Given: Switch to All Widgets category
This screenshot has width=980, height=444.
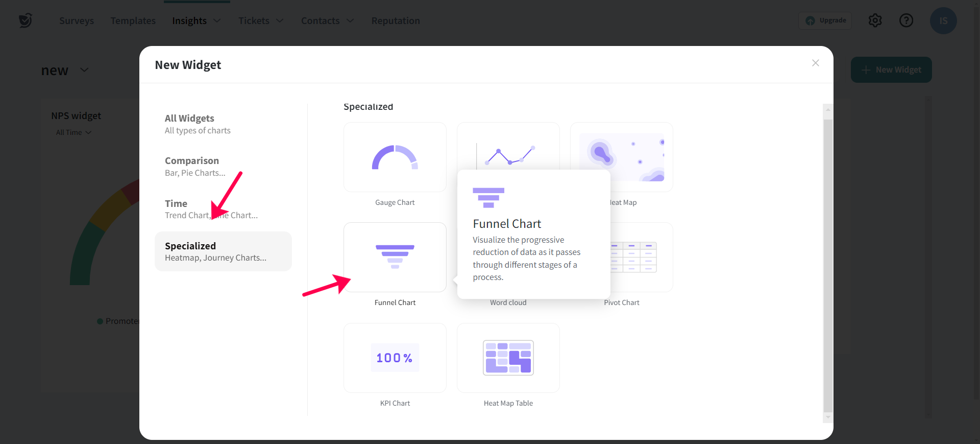Looking at the screenshot, I should [x=198, y=124].
